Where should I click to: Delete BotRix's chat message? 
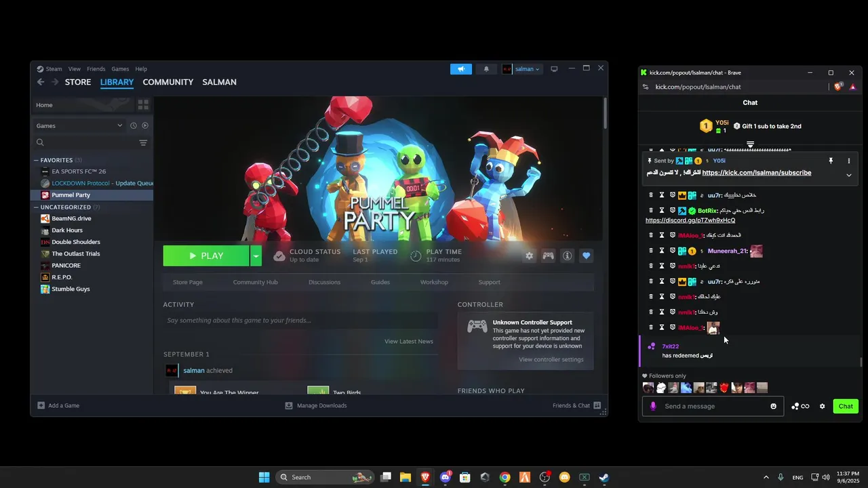click(651, 210)
